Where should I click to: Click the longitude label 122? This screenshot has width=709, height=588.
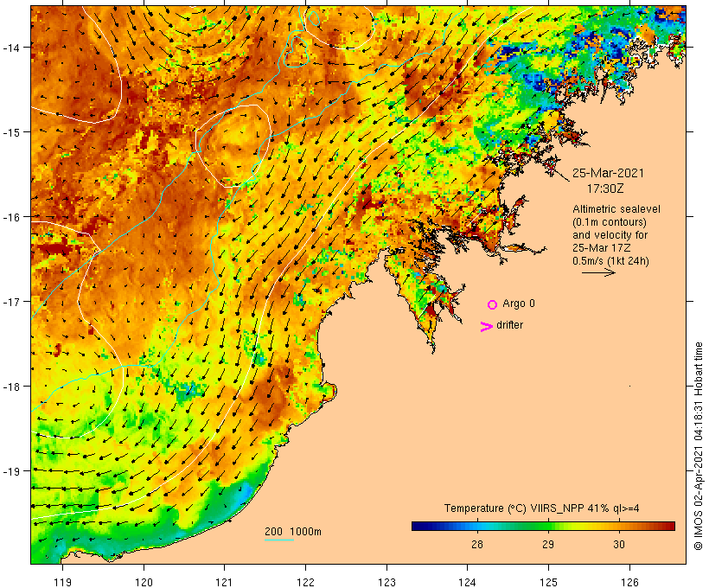click(306, 582)
